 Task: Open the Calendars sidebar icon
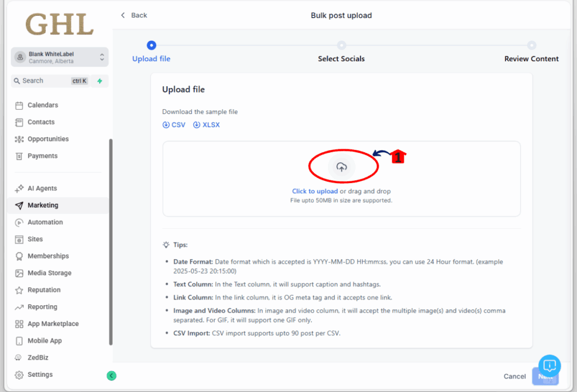[19, 105]
